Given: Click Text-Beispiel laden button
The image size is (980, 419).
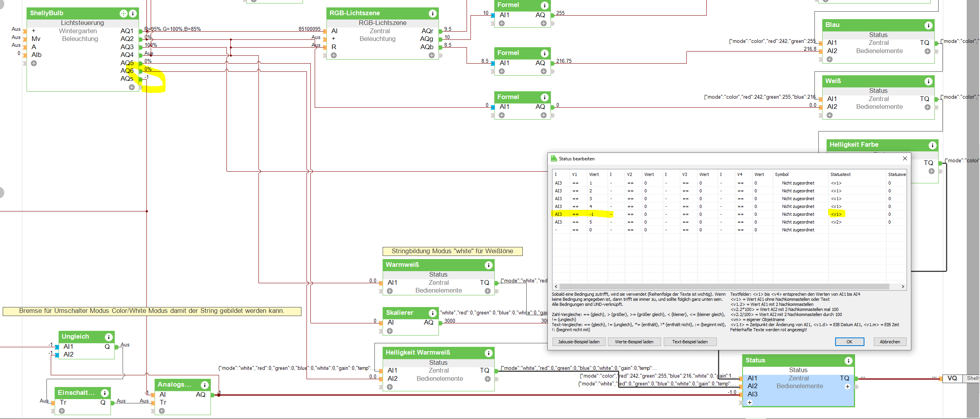Looking at the screenshot, I should [690, 342].
